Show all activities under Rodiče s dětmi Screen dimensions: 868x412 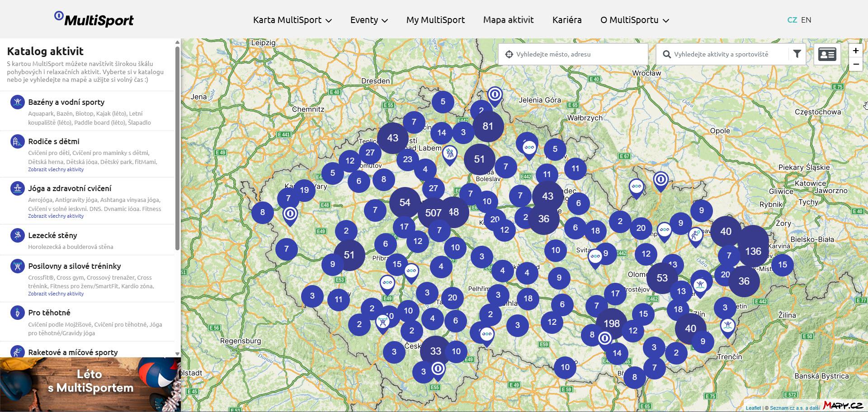(56, 169)
